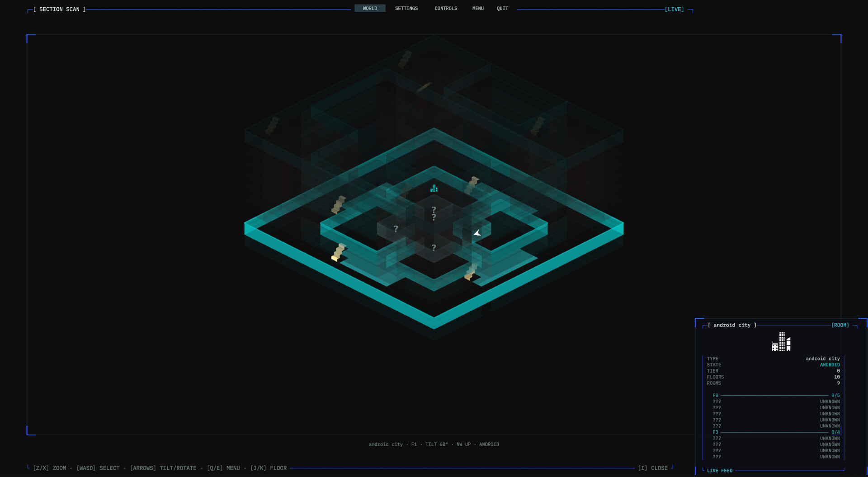Screen dimensions: 868x477
Task: Click the staircase on the left inner ring
Action: [x=339, y=205]
